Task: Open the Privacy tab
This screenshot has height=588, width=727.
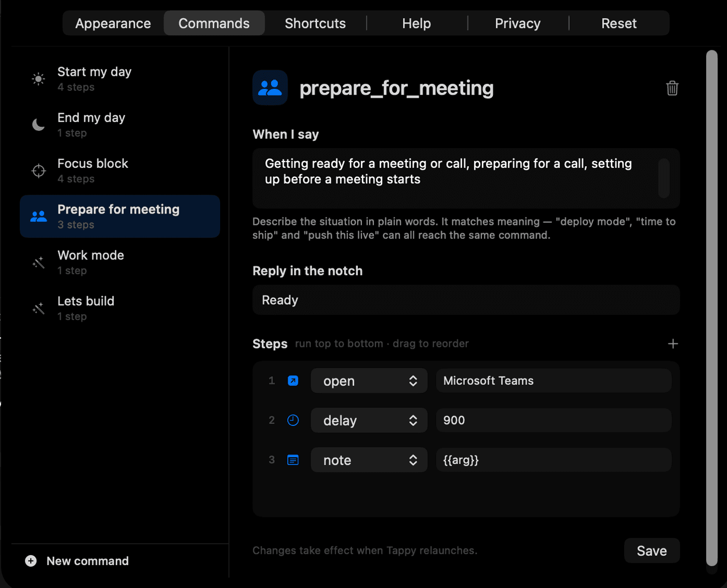Action: coord(518,23)
